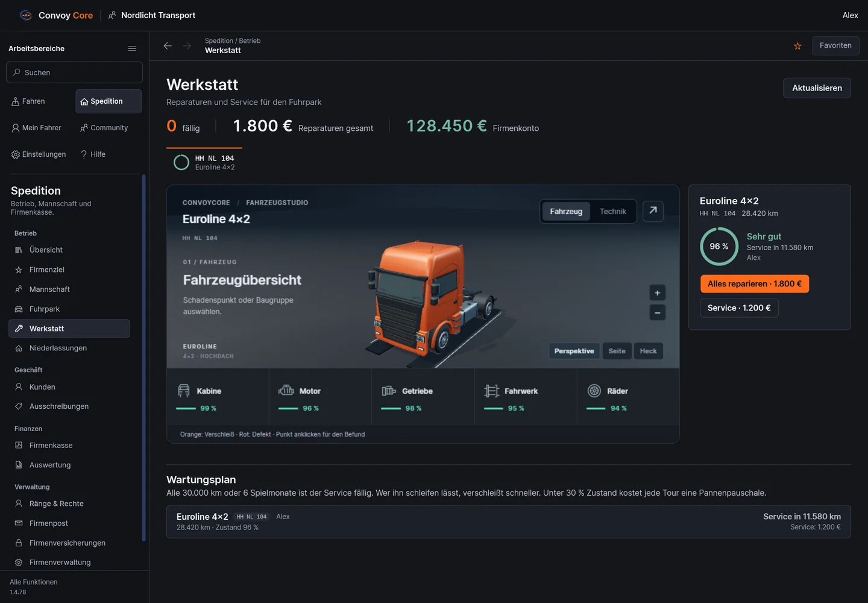
Task: Select the Fahrwerk component card
Action: click(526, 397)
